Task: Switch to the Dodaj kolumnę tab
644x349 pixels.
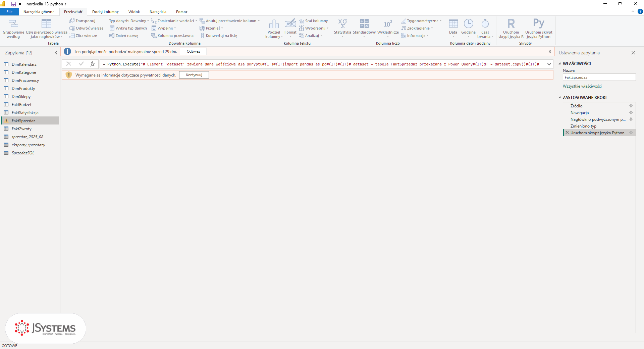Action: point(106,12)
